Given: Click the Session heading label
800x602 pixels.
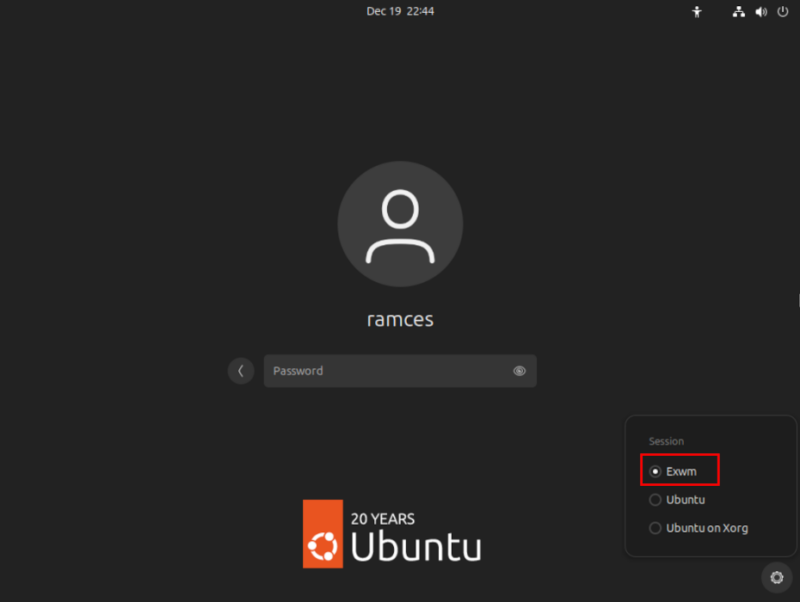Looking at the screenshot, I should pos(666,441).
